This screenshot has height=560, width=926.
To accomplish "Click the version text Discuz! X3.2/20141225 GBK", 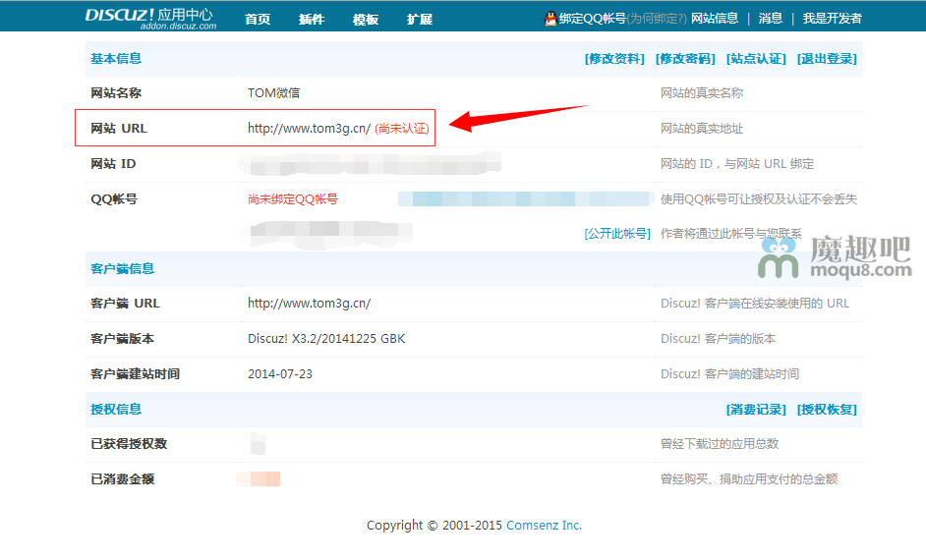I will [326, 338].
